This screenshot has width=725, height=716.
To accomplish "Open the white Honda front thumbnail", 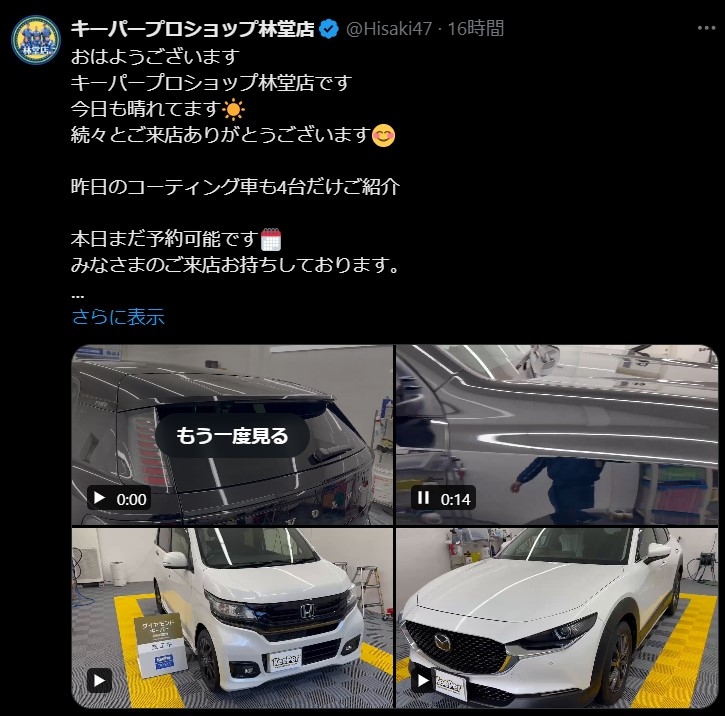I will 232,618.
